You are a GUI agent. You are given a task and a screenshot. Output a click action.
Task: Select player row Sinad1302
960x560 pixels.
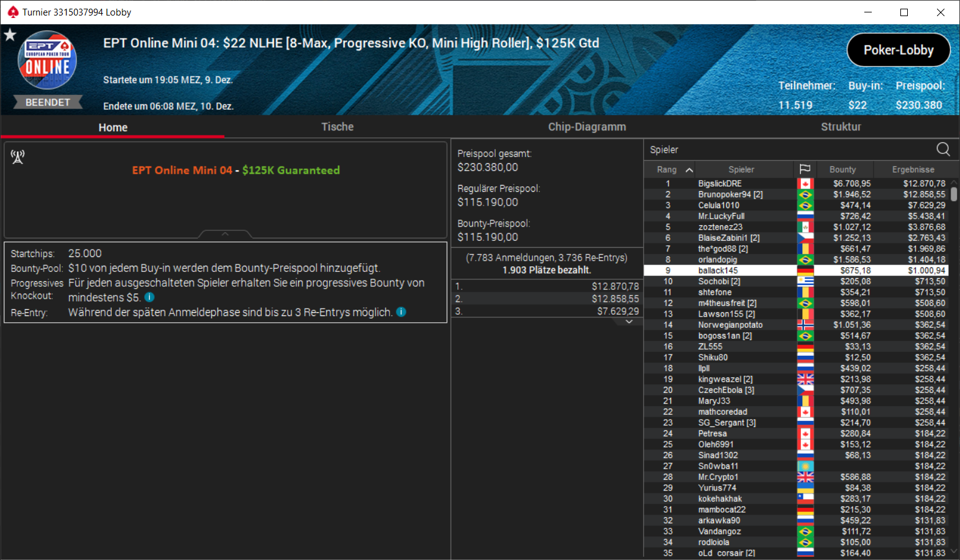pyautogui.click(x=797, y=455)
